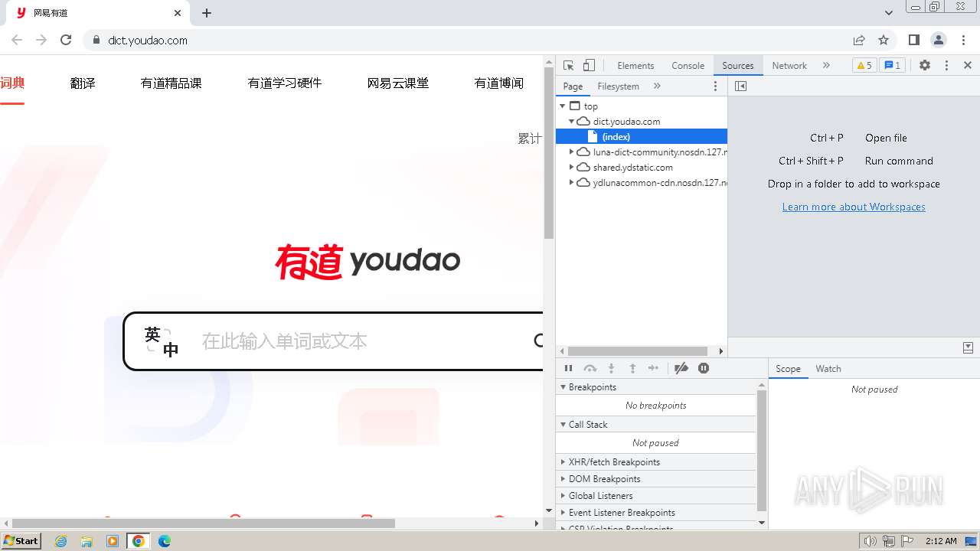
Task: Open Internet Explorer from the taskbar
Action: pyautogui.click(x=60, y=541)
